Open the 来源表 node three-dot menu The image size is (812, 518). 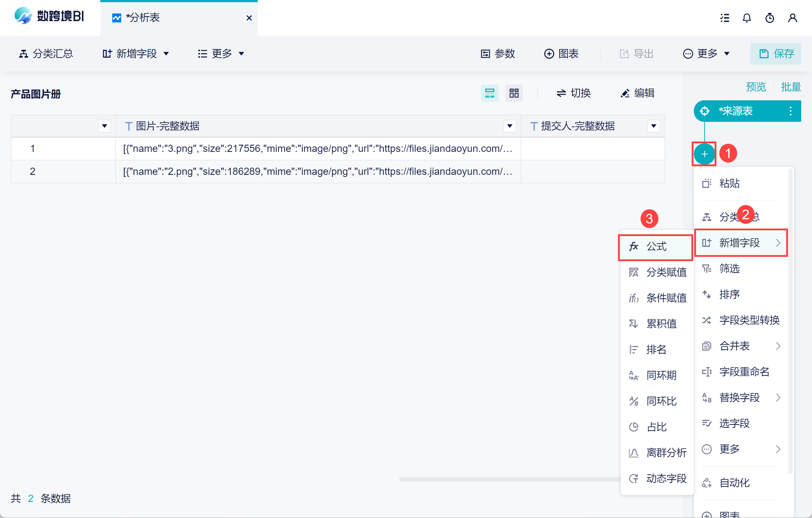[790, 111]
